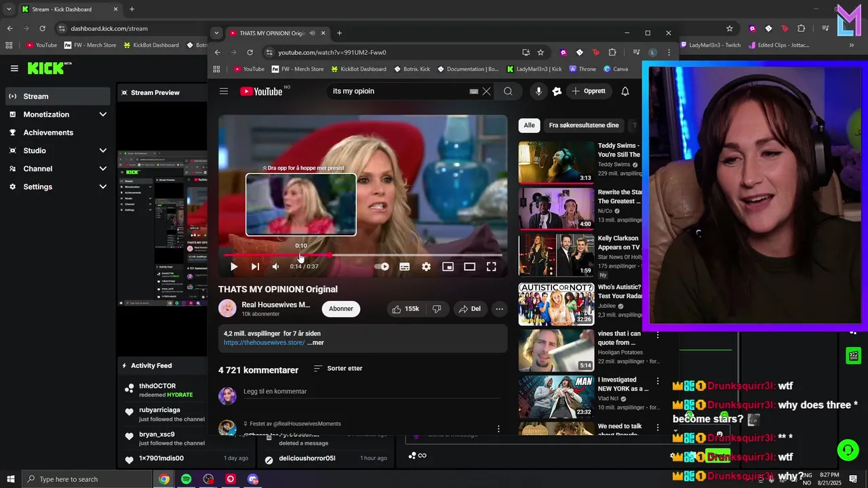Open tab search dropdown in YouTube window

[x=216, y=33]
